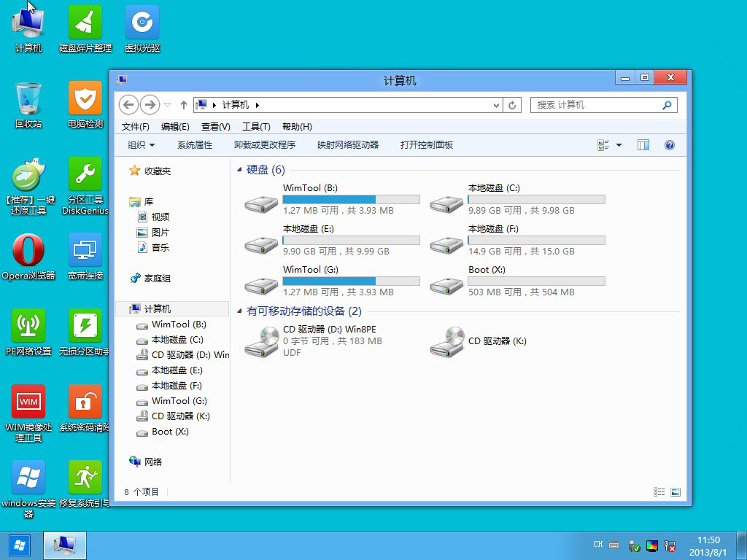Open the 查看(V) menu
Viewport: 747px width, 560px height.
point(215,127)
